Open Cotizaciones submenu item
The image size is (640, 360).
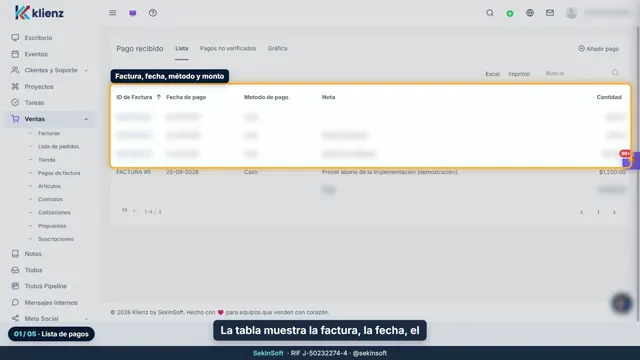(54, 213)
